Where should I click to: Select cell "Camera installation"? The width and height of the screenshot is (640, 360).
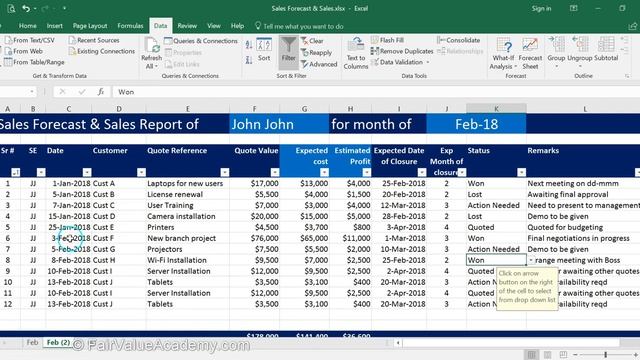187,216
